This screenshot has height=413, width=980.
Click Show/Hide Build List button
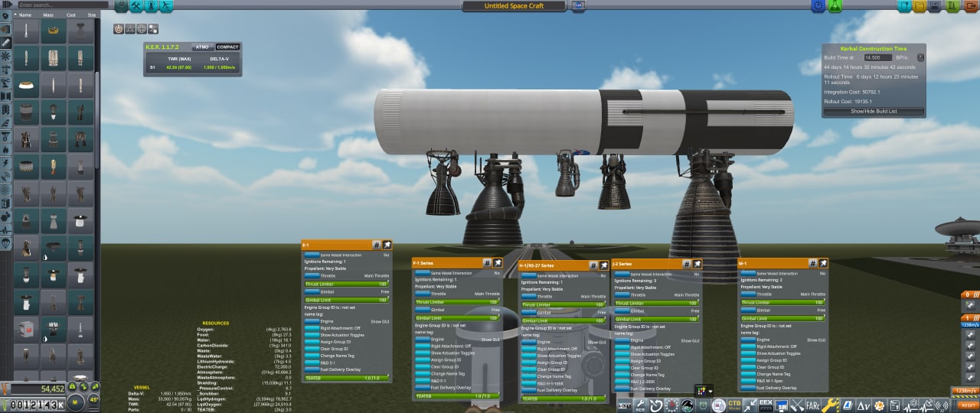point(874,111)
